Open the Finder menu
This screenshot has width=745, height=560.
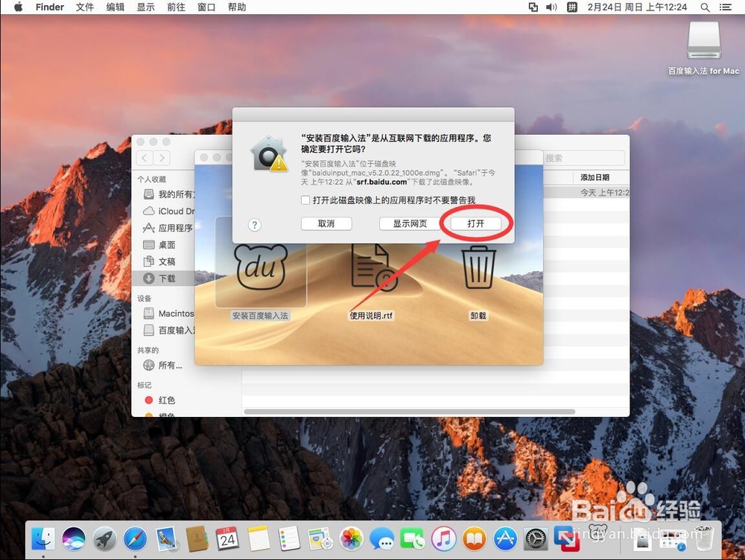pyautogui.click(x=50, y=7)
